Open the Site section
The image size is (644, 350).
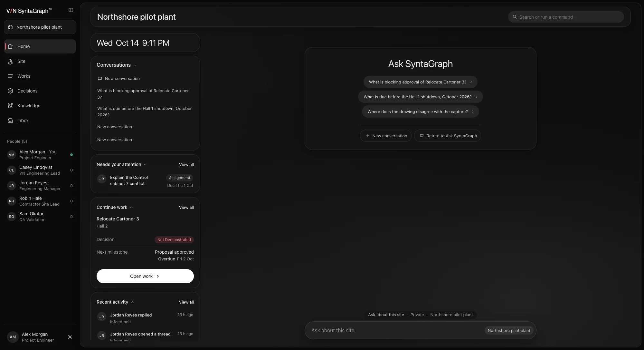pos(40,61)
